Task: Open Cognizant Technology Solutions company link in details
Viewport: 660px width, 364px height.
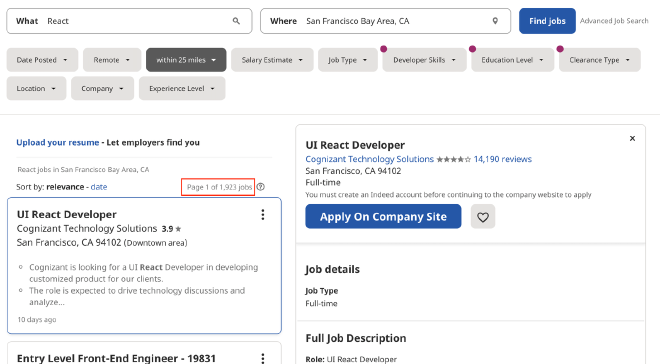Action: (370, 159)
